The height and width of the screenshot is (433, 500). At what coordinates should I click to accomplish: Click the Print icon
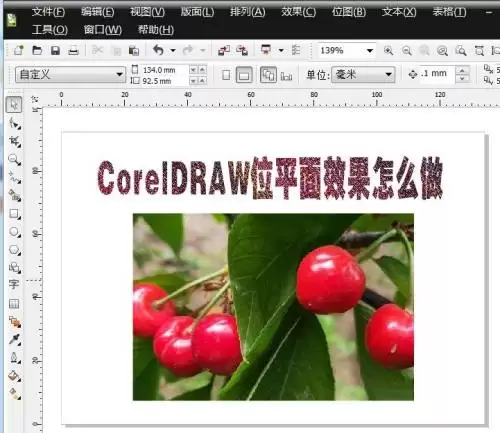pos(73,51)
